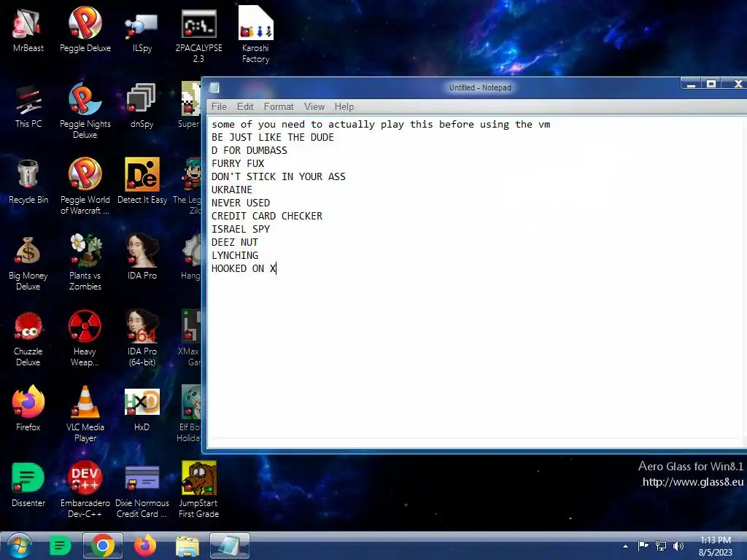Click the 2PACALYPSE 2.3 shortcut
Screen dimensions: 747x560
point(198,35)
